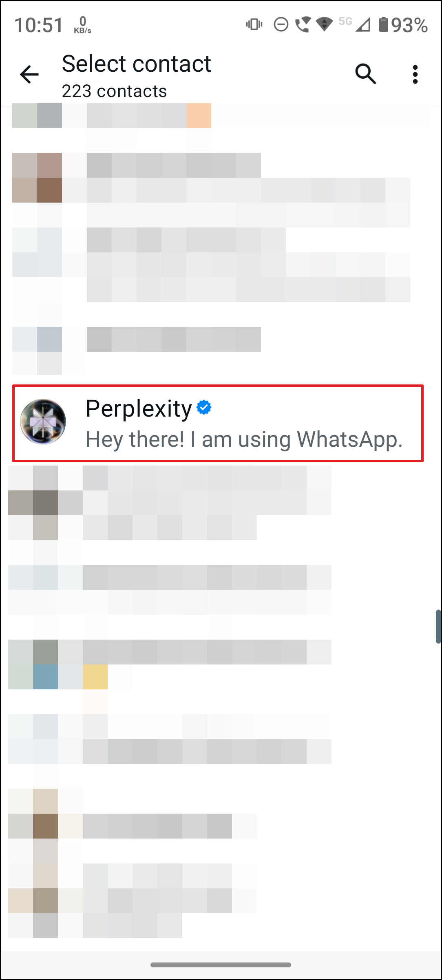This screenshot has width=442, height=980.
Task: Open the Perplexity profile picture
Action: (x=43, y=422)
